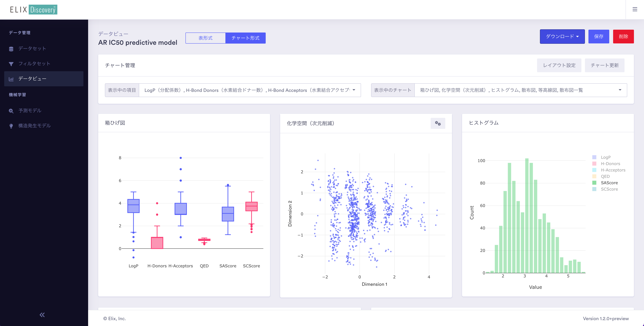Click the prediction model magnifier icon
Screen dimensions: 644x326
[x=11, y=111]
